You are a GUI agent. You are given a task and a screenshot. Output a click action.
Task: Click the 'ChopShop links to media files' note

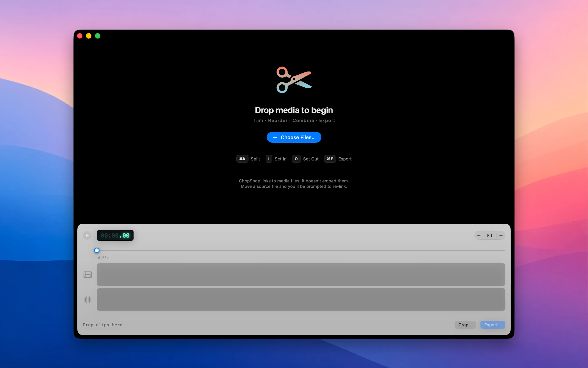pyautogui.click(x=294, y=181)
